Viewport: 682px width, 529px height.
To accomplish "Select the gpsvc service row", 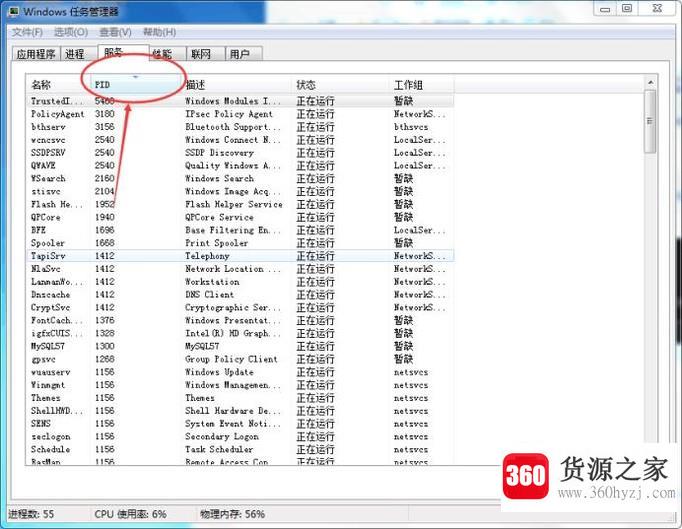I will [240, 359].
